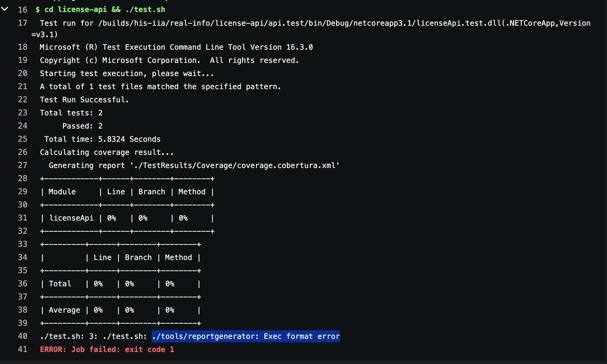Click the red Job failed error message

click(x=107, y=349)
